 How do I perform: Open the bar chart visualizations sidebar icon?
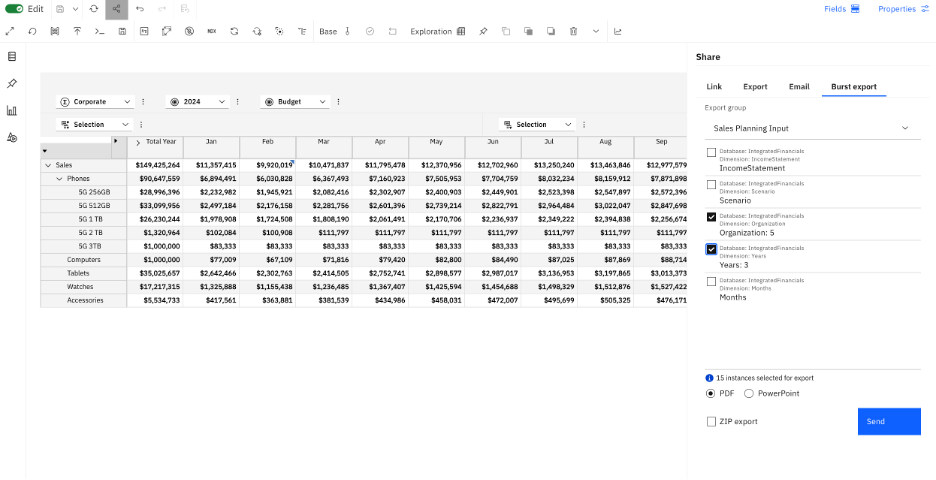(x=12, y=110)
